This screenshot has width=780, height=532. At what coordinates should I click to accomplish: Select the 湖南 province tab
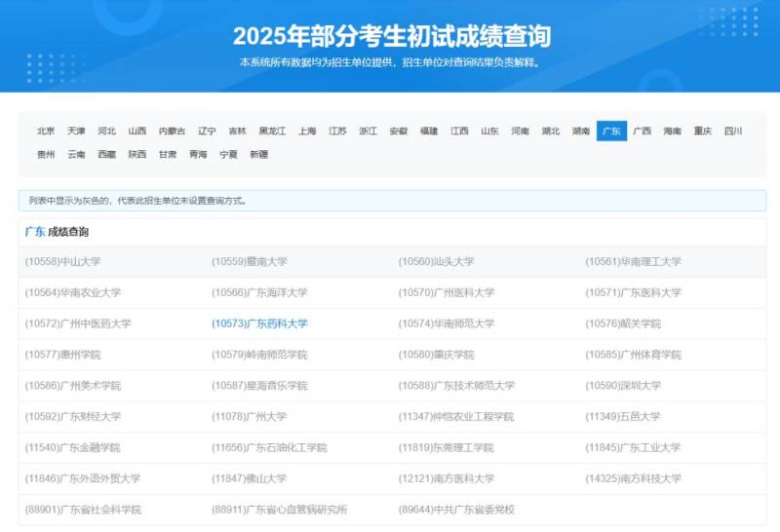coord(581,131)
